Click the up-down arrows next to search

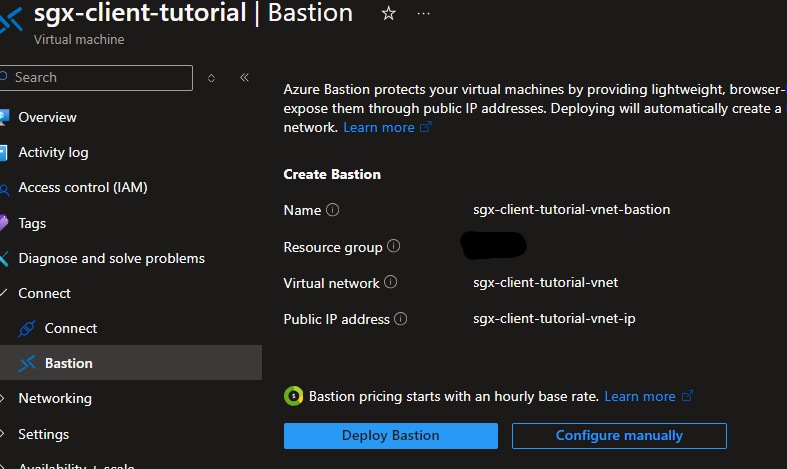[x=211, y=78]
